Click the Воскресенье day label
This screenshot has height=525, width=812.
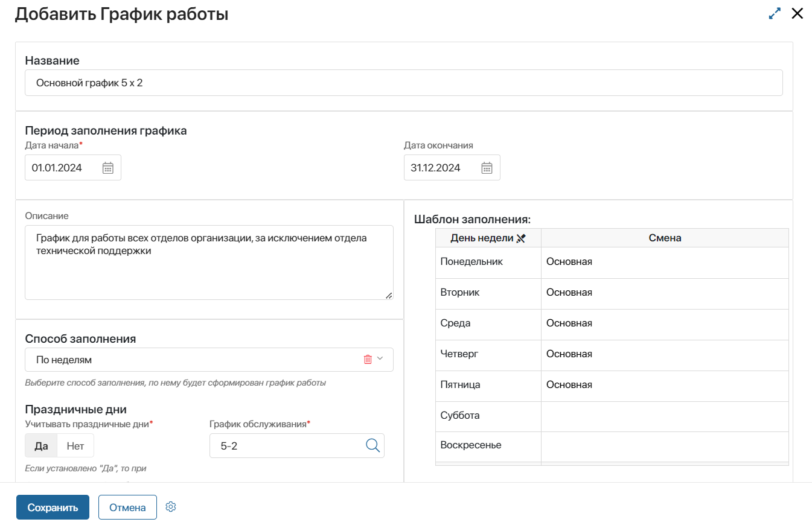click(471, 445)
